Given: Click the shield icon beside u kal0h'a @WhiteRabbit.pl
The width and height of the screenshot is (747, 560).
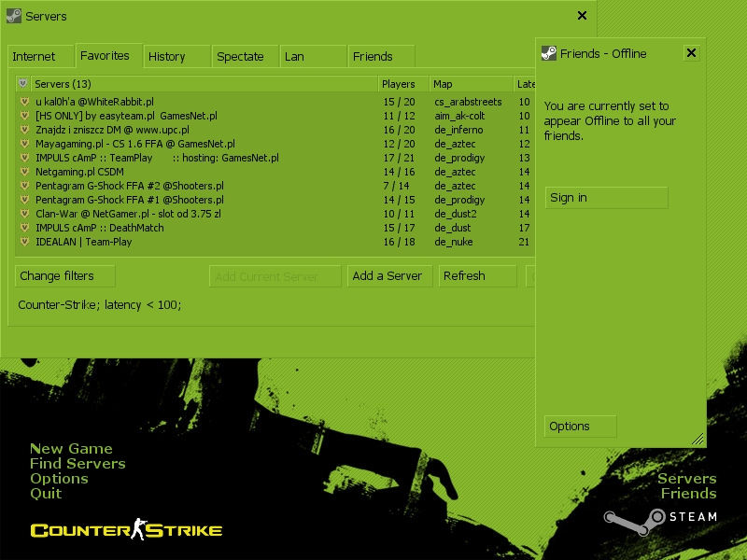Looking at the screenshot, I should [24, 102].
